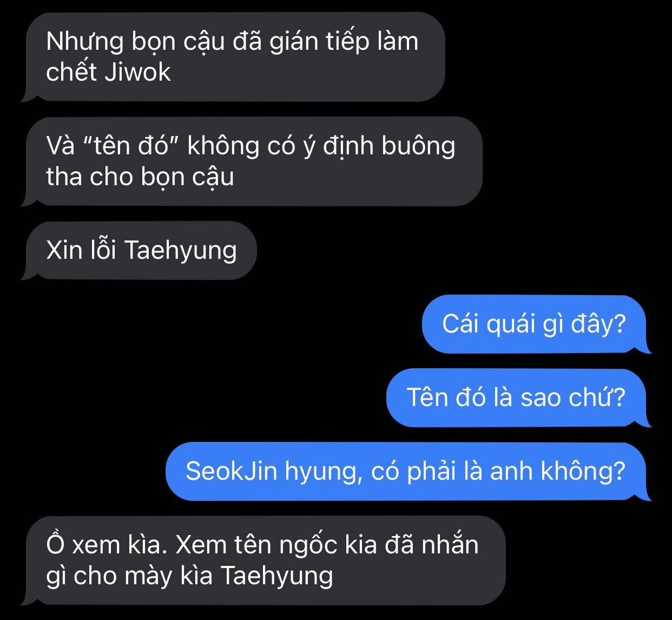Select the "Xin lỗi Taehyung" message bubble
Image resolution: width=672 pixels, height=620 pixels.
[139, 250]
